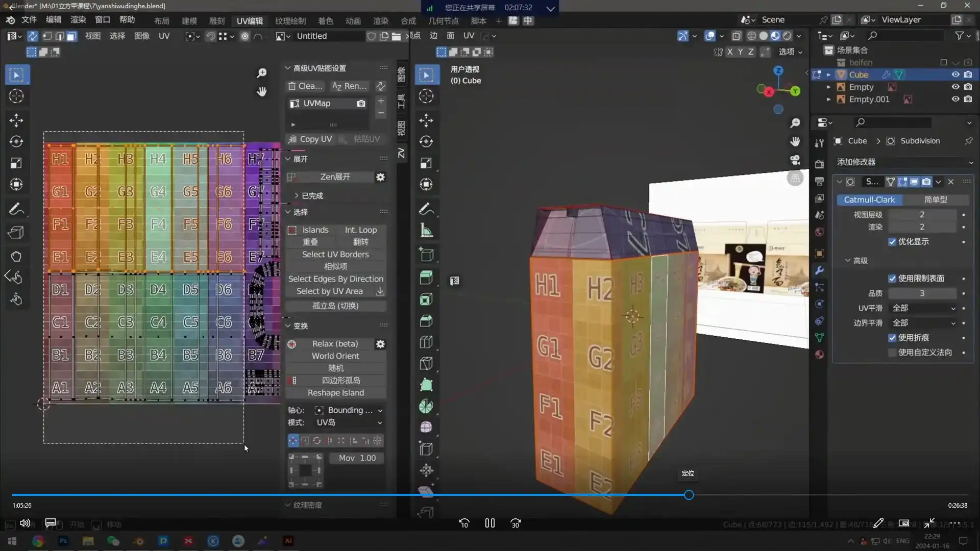Pause the video playback
The width and height of the screenshot is (980, 551).
click(x=489, y=523)
